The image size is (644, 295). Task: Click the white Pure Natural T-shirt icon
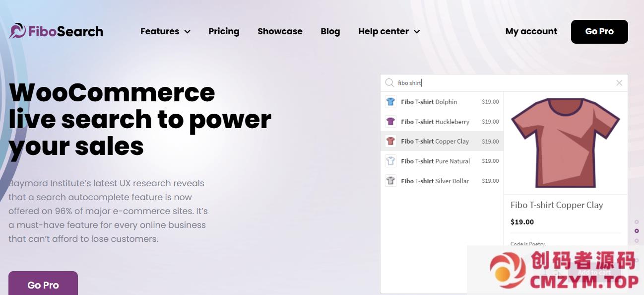tap(390, 161)
